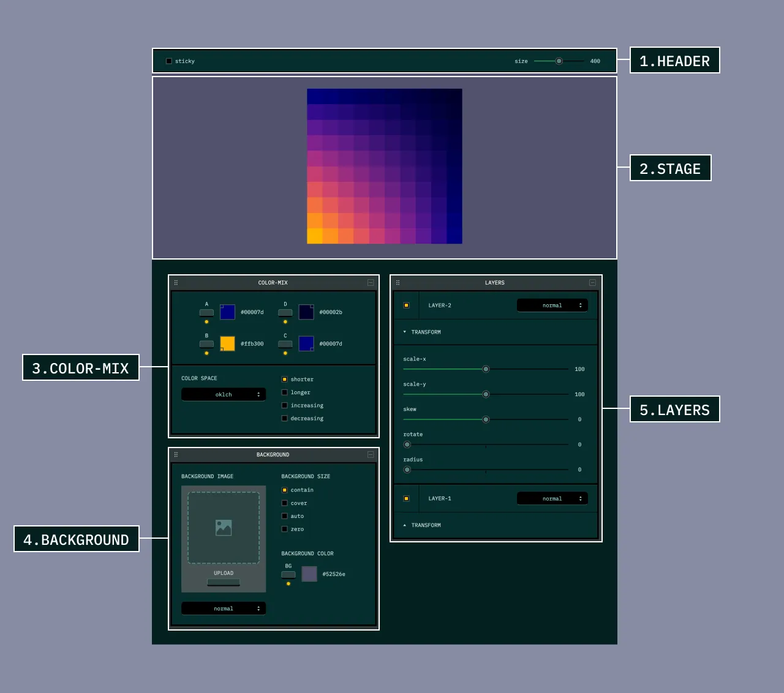
Task: Enable the sticky checkbox in the header
Action: click(168, 61)
